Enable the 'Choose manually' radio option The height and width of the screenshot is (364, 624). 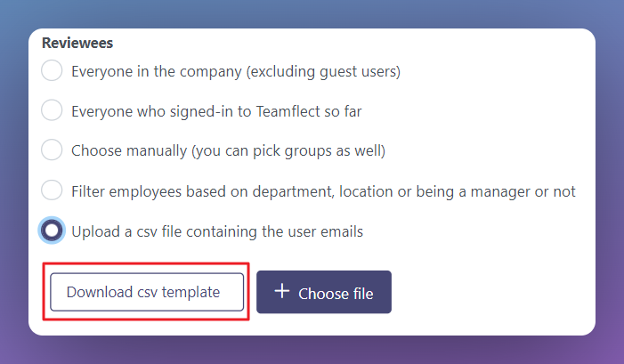pyautogui.click(x=53, y=150)
